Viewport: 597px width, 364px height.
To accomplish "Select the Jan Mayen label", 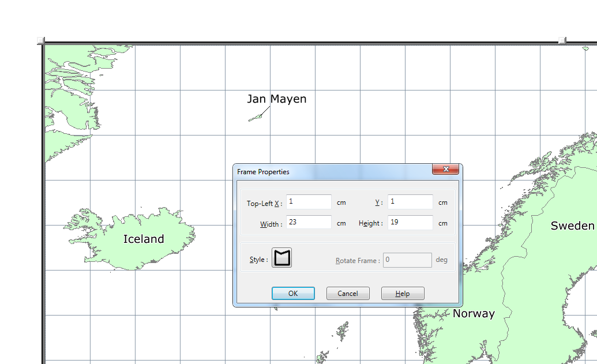I will pos(277,99).
